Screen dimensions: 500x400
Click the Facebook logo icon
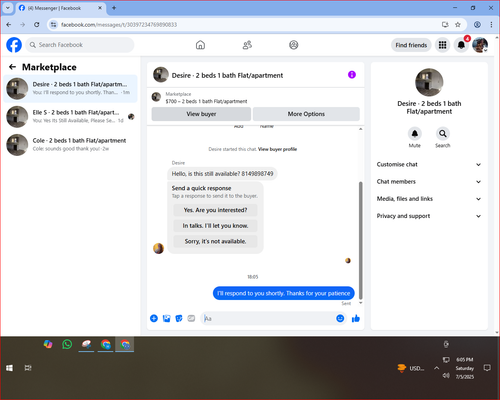[14, 45]
